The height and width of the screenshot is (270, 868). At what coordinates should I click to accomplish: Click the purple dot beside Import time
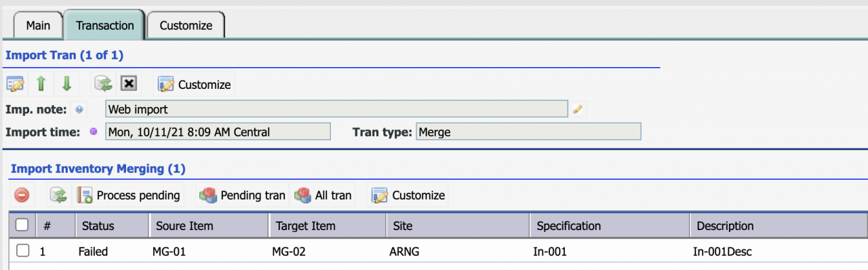94,132
